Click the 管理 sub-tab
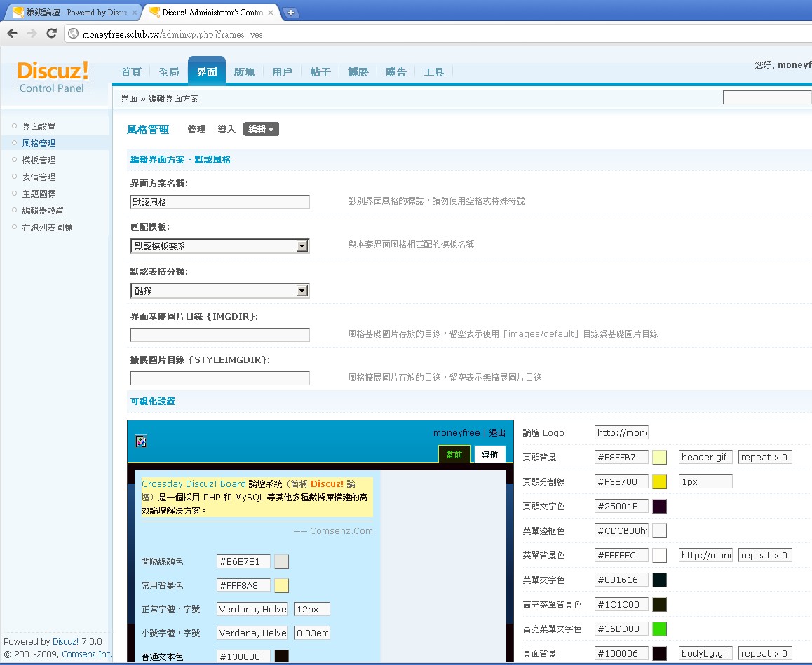The width and height of the screenshot is (812, 665). 196,130
